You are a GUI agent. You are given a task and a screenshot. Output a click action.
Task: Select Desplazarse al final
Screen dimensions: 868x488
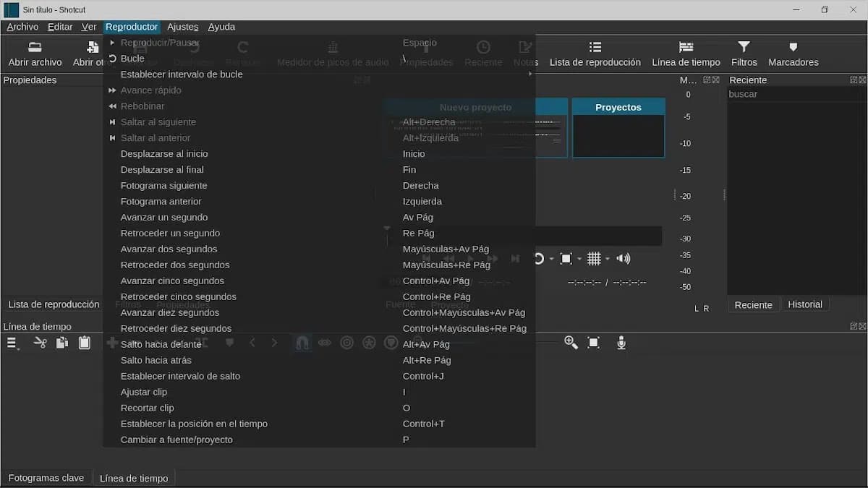319,170
